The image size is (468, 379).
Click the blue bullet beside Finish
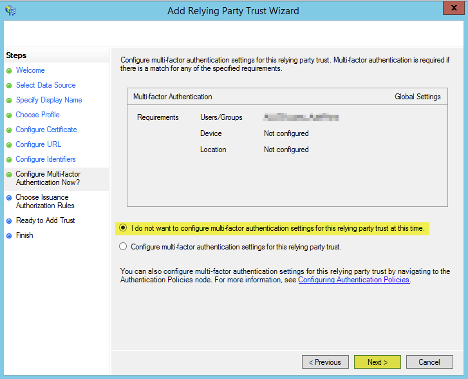(x=9, y=236)
